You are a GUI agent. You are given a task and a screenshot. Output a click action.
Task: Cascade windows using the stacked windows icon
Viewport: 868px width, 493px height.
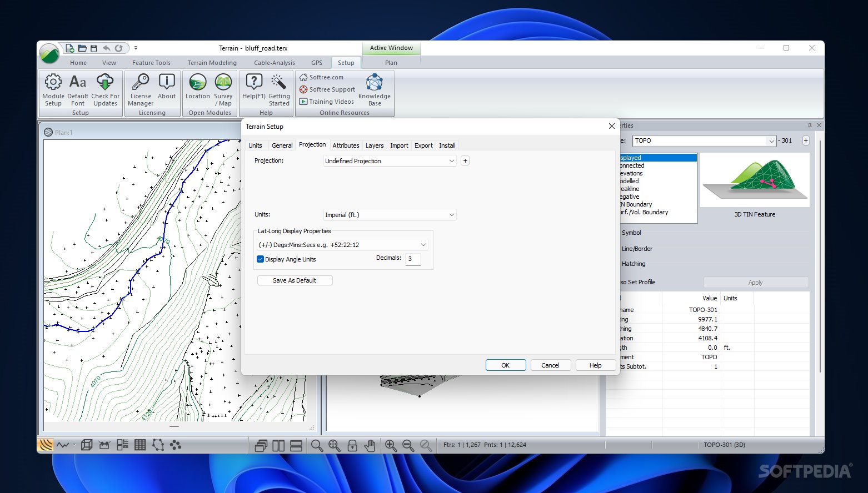click(x=261, y=445)
